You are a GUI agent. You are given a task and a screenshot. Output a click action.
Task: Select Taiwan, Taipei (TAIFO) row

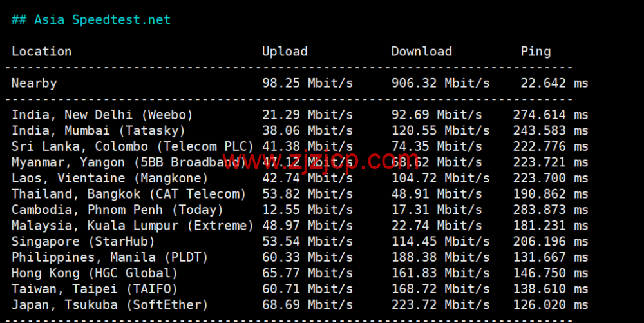pyautogui.click(x=95, y=289)
